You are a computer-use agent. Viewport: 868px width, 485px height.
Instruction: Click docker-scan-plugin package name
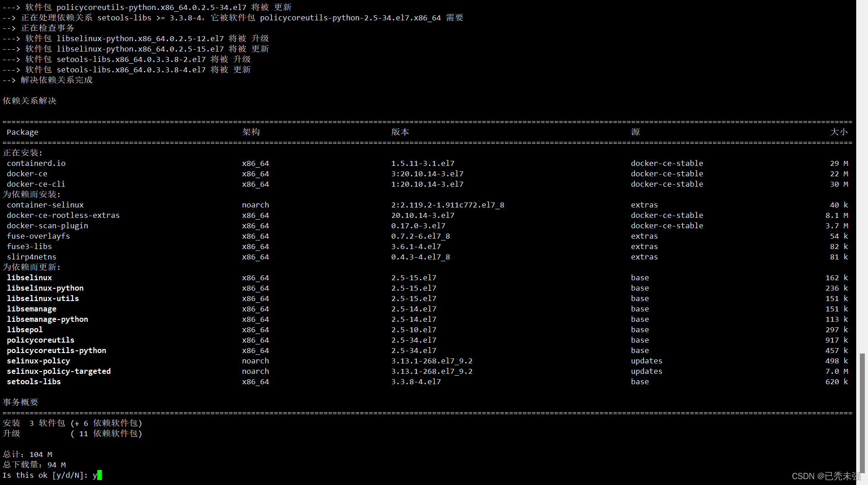click(x=47, y=226)
